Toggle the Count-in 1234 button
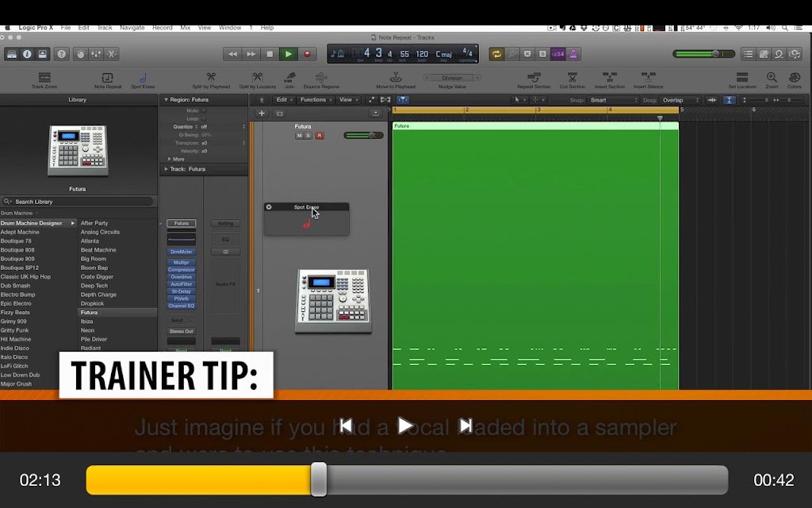The height and width of the screenshot is (508, 812). 557,54
